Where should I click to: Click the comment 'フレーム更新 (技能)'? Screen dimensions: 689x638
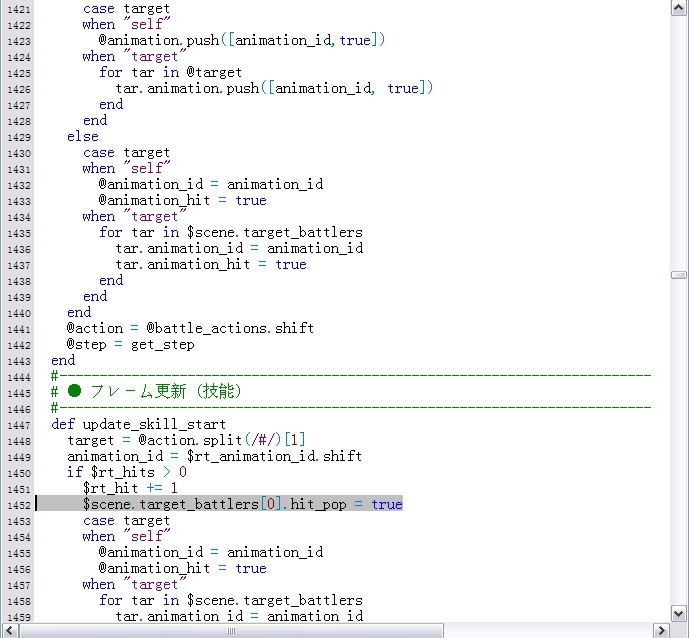166,391
